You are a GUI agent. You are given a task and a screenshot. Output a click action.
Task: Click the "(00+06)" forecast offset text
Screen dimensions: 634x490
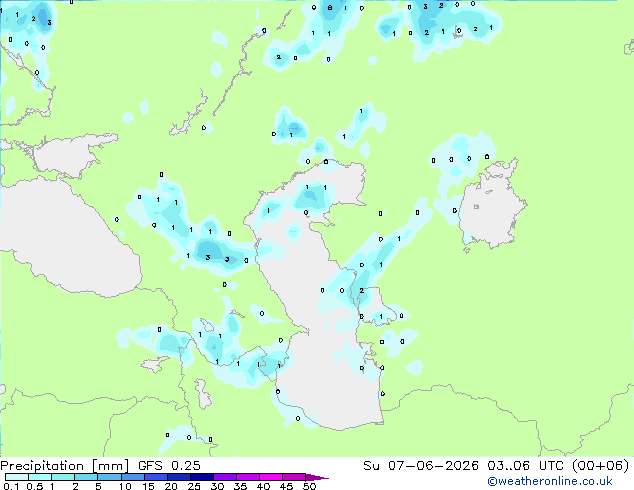pos(601,466)
